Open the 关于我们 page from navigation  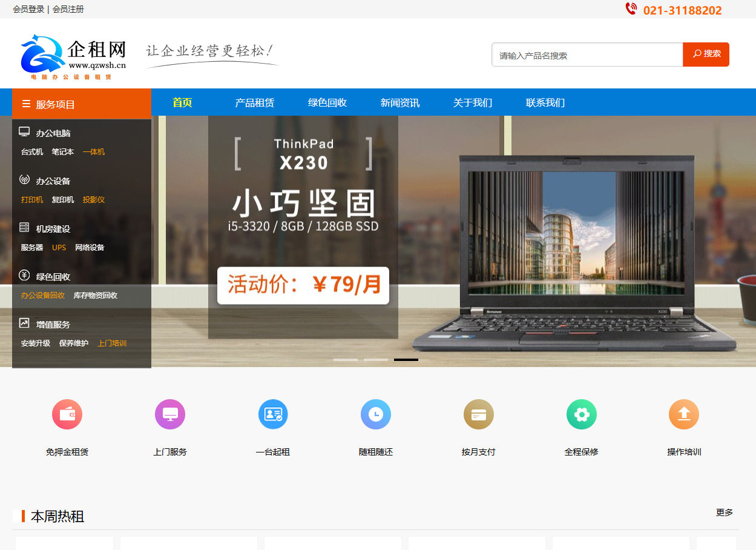coord(473,102)
